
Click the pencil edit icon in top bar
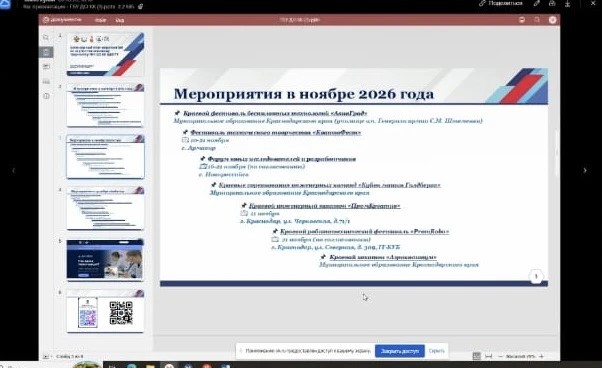536,3
